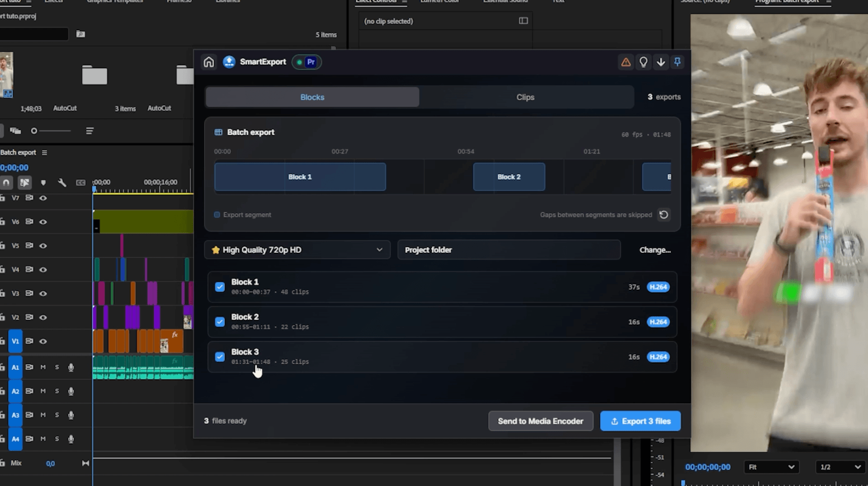Reset segments with the refresh icon
The image size is (868, 486).
[664, 215]
